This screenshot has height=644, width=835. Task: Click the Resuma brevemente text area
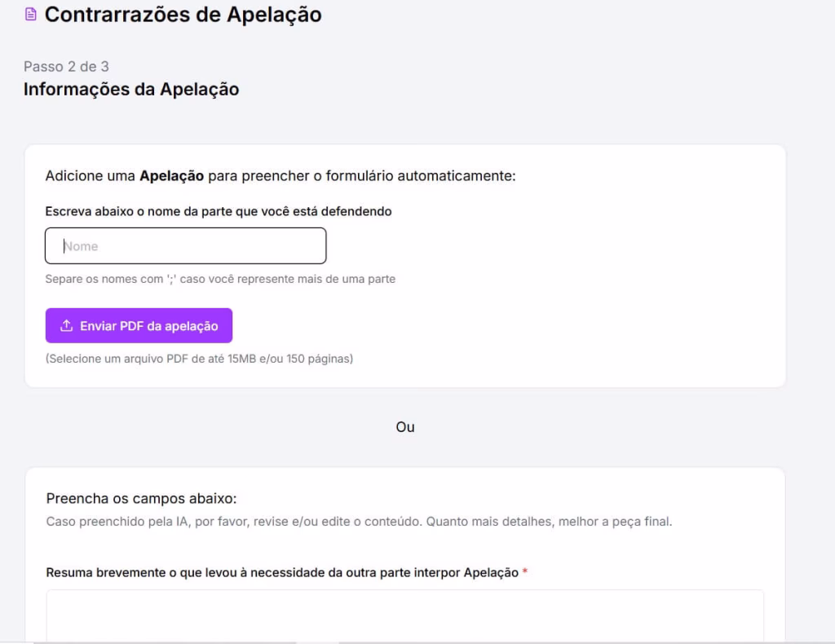[x=404, y=615]
